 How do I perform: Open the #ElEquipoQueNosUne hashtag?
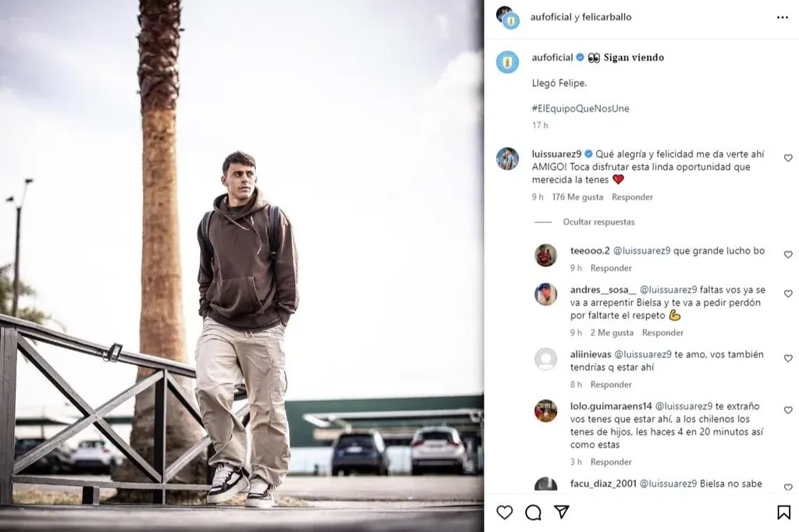pos(580,108)
